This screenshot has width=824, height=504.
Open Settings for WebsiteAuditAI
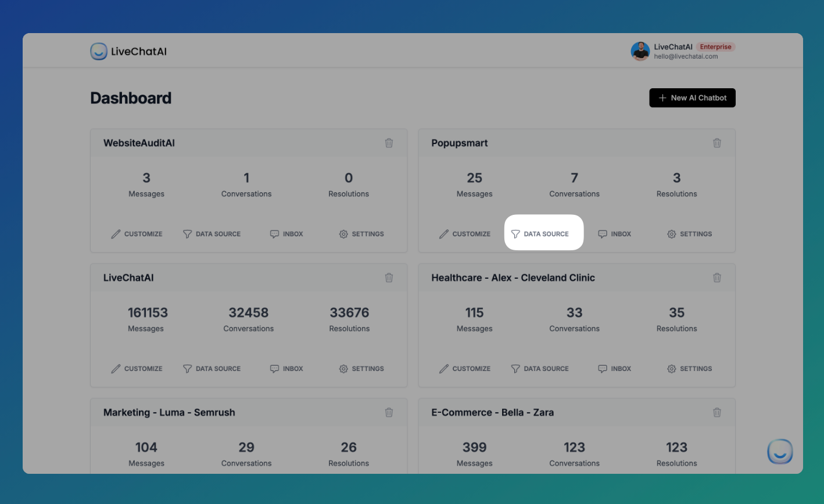(361, 234)
